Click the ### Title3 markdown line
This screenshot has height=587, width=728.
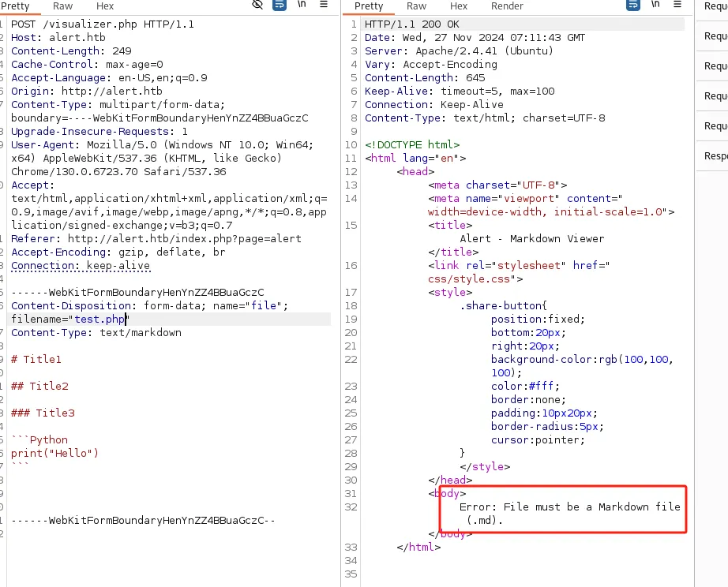[43, 413]
